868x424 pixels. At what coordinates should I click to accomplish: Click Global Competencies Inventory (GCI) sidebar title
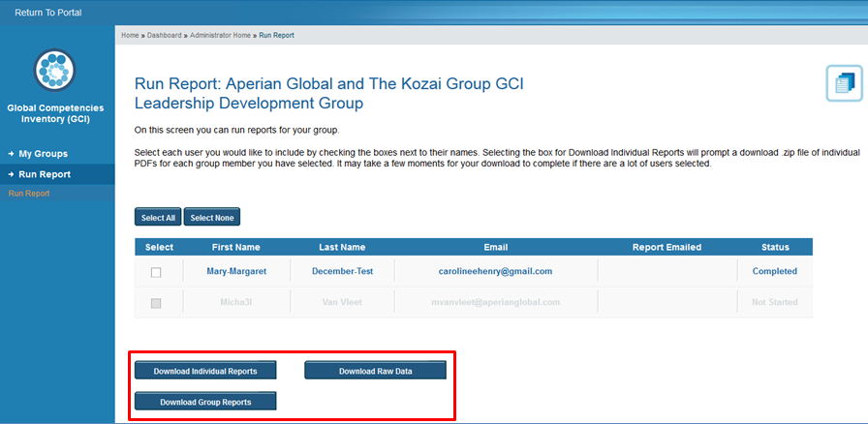pyautogui.click(x=55, y=113)
